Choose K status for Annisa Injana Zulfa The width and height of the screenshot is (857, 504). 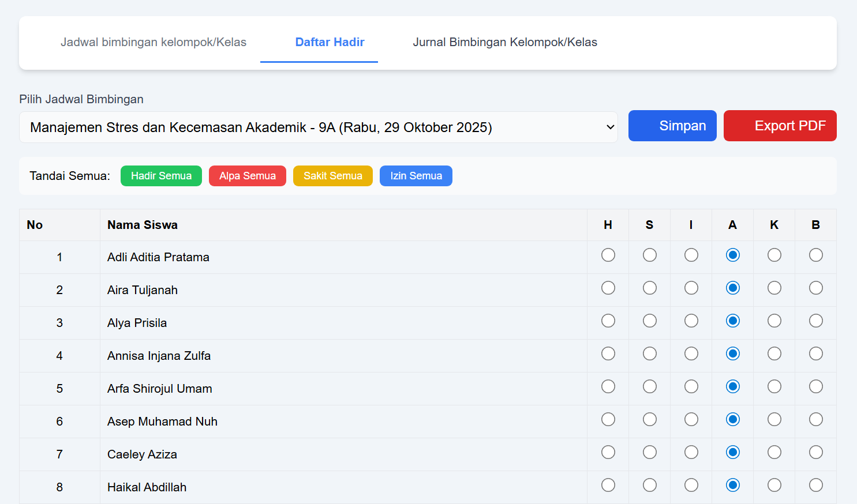[774, 353]
